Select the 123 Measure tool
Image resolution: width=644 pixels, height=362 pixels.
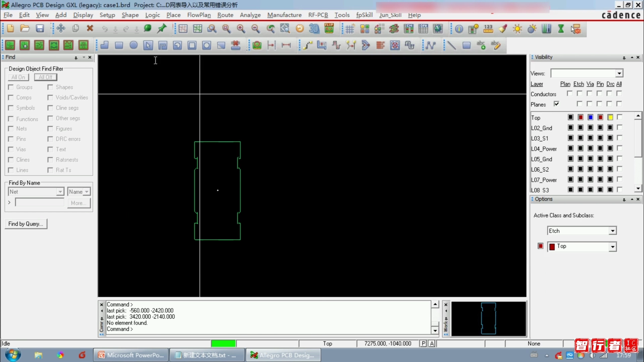coord(488,29)
